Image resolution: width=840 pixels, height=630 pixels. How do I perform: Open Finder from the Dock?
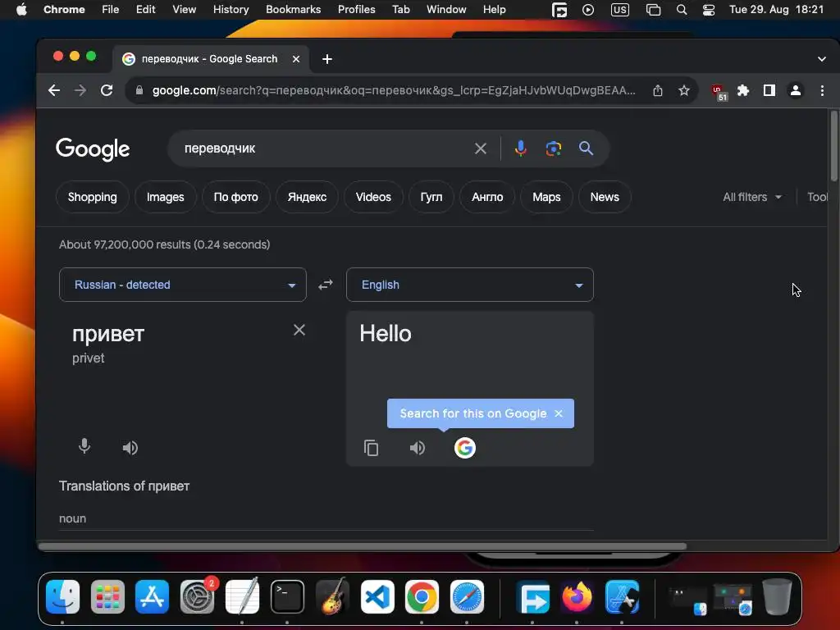62,596
